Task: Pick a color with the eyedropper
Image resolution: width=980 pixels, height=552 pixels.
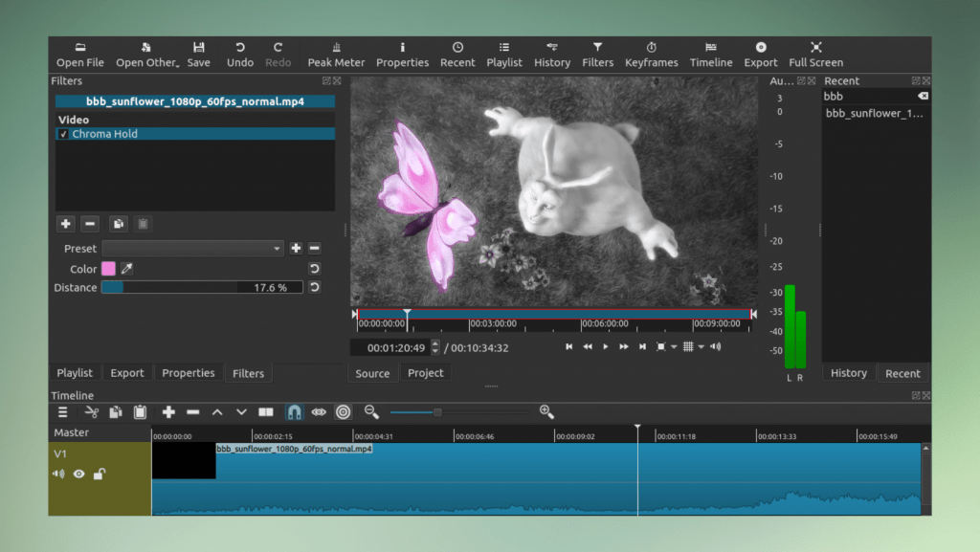Action: click(x=127, y=269)
